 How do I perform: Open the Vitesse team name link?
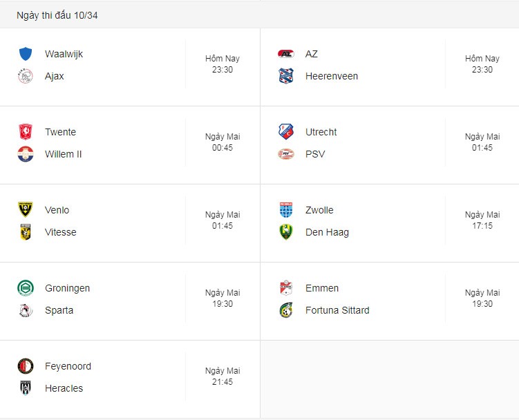coord(61,232)
